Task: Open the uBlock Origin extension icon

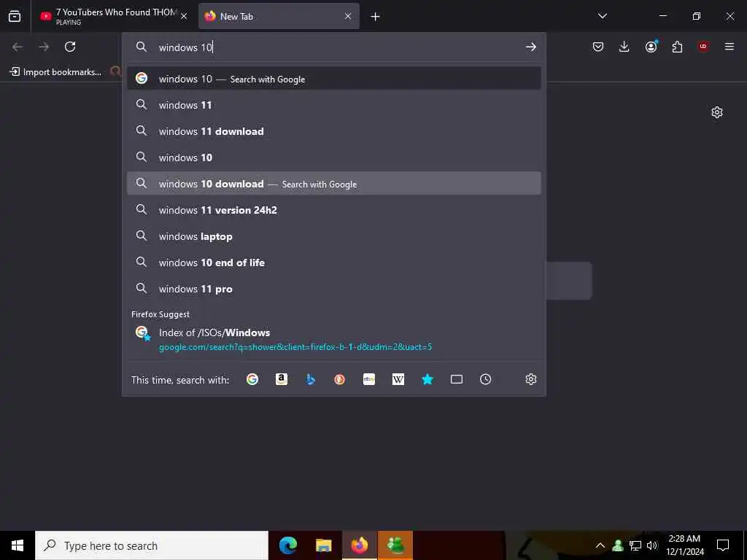Action: 703,47
